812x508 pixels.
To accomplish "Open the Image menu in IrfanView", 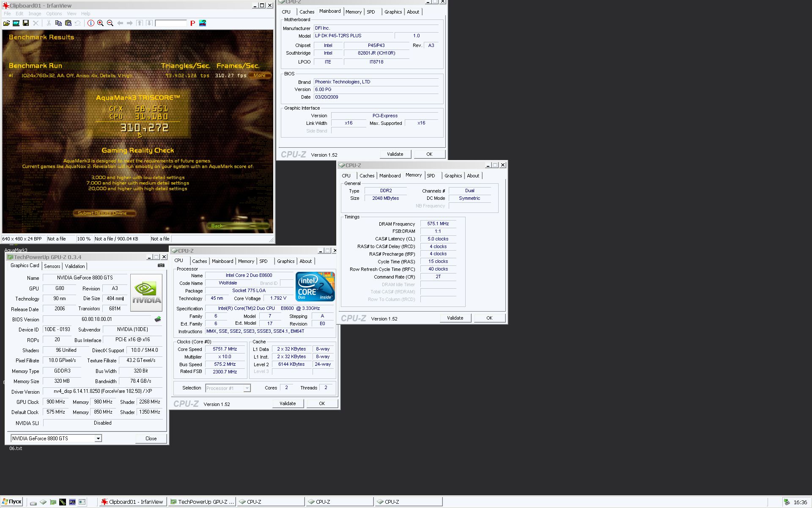I will pos(35,14).
